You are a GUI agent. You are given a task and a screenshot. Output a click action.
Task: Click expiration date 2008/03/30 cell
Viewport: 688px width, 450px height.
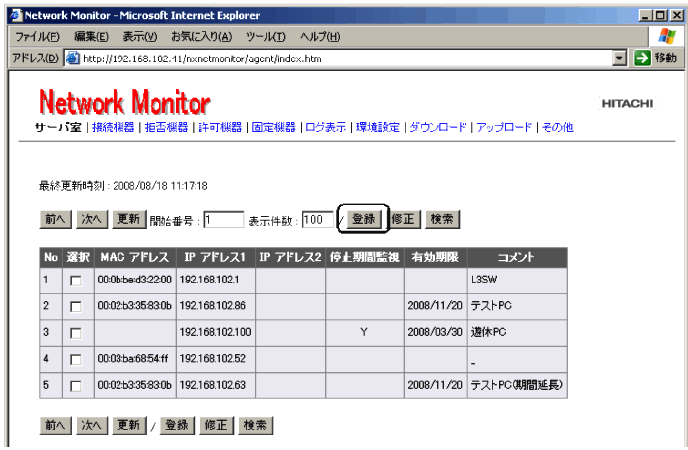[435, 332]
